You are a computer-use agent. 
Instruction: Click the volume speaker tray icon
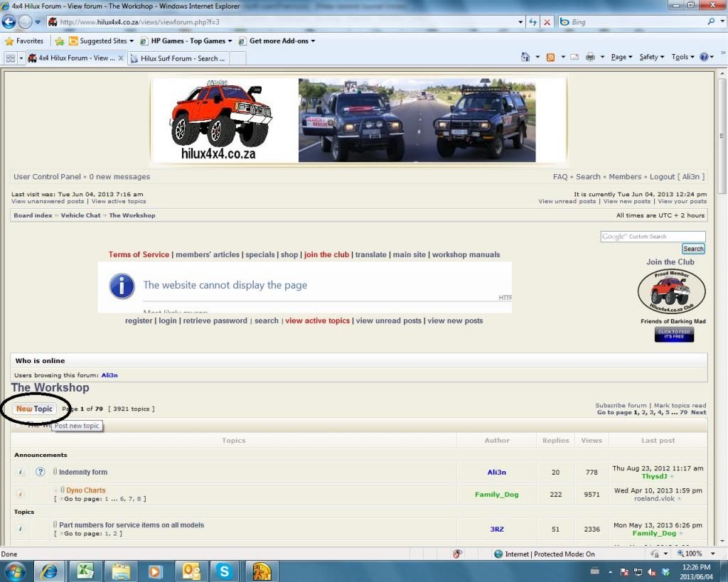pyautogui.click(x=651, y=572)
